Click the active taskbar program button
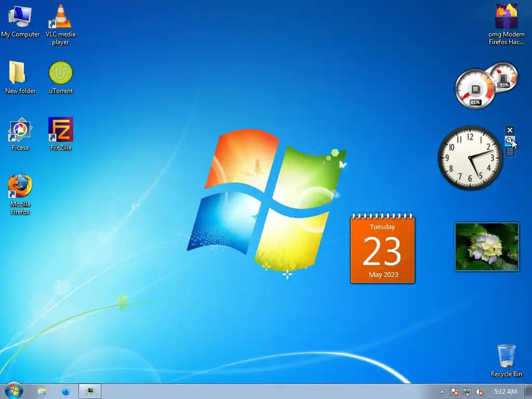 point(89,392)
